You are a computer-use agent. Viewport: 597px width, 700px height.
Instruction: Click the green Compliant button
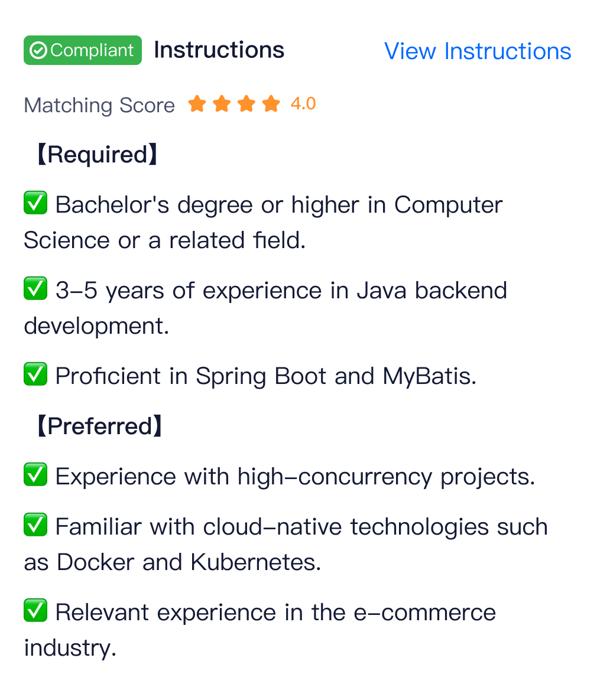82,50
